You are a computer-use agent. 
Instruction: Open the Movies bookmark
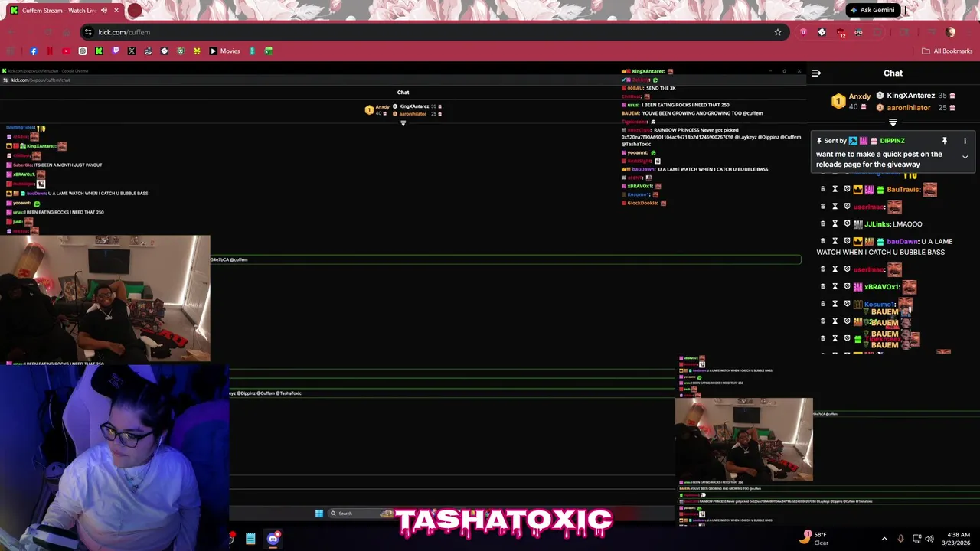coord(224,51)
